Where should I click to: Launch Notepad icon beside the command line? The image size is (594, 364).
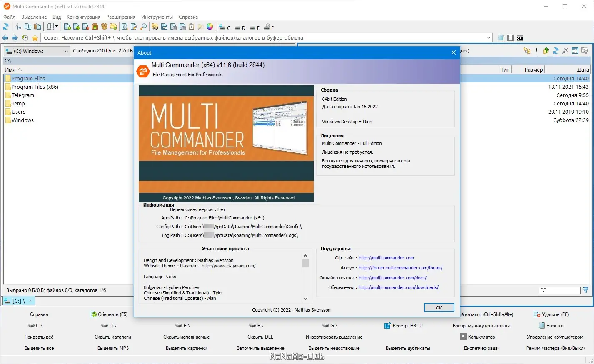[x=501, y=38]
